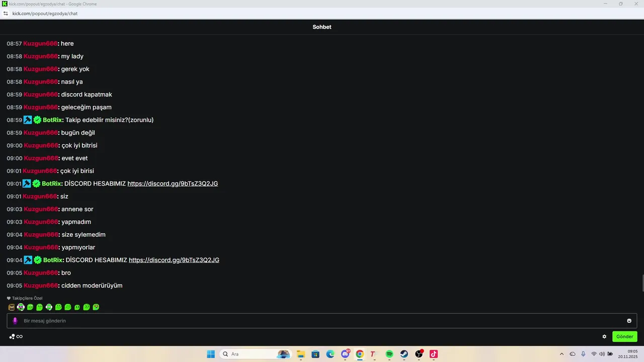644x362 pixels.
Task: Click the Wi-Fi network tray icon
Action: [x=594, y=354]
